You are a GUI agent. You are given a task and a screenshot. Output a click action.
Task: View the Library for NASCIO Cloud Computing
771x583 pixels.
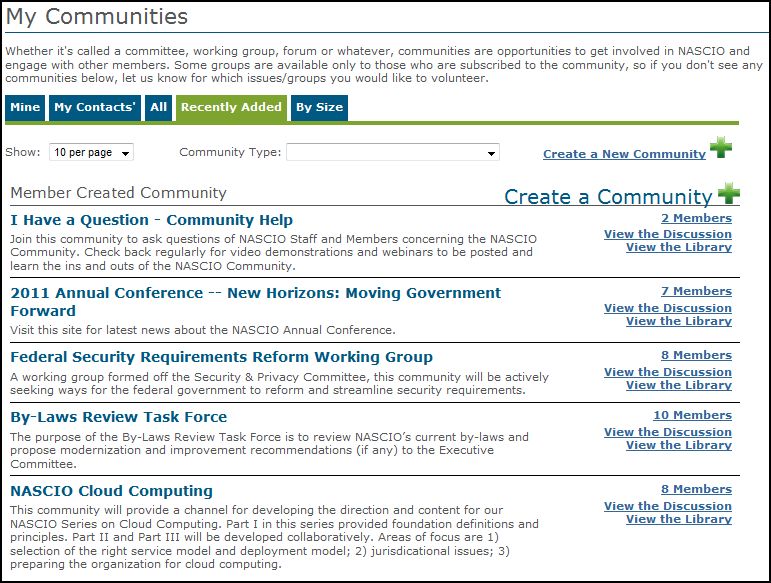[679, 519]
